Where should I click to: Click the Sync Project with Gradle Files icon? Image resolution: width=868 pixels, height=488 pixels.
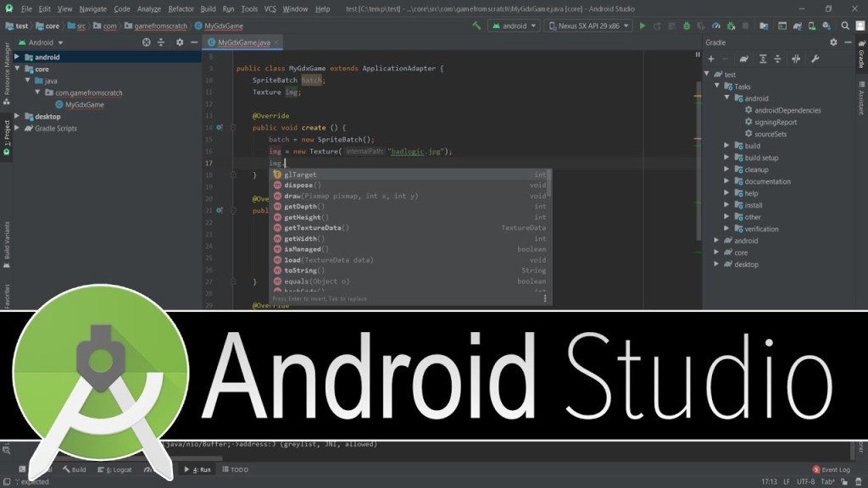point(797,25)
